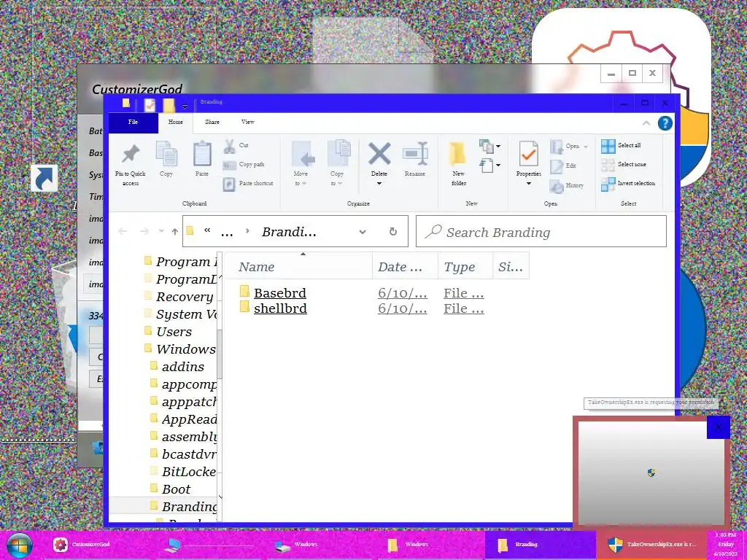Click Select all icon

click(608, 146)
